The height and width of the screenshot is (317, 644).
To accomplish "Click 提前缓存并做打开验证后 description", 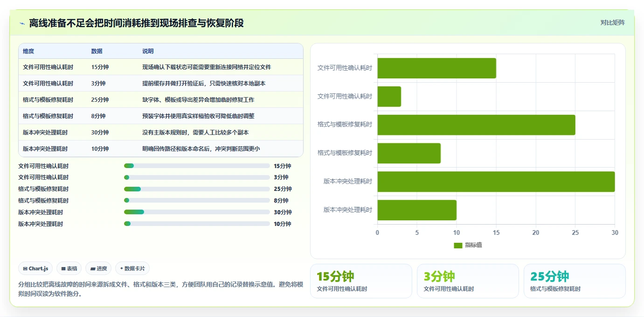I will point(204,84).
